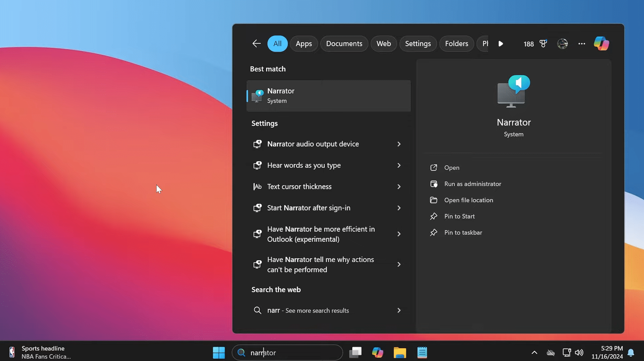Choose Open file location

[x=469, y=200]
